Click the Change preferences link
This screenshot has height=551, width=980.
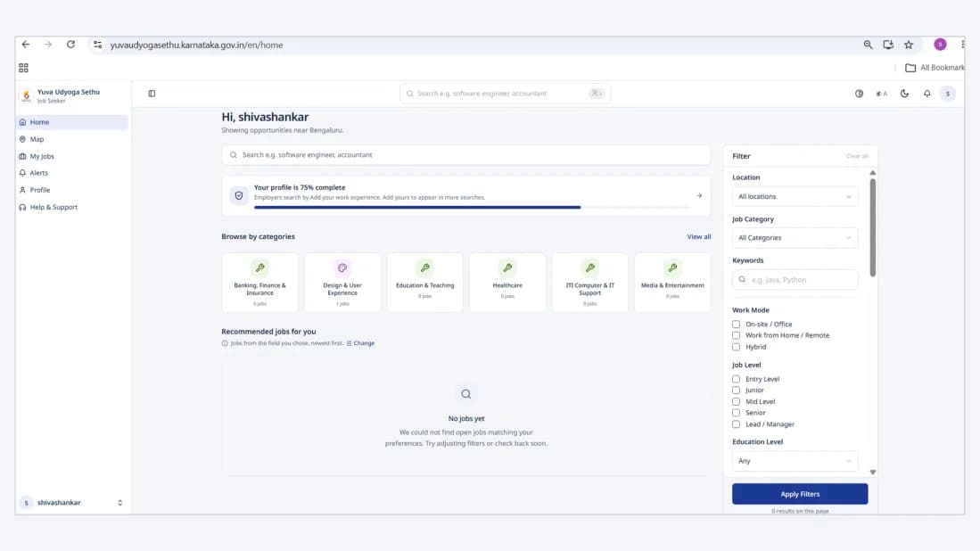pyautogui.click(x=360, y=343)
